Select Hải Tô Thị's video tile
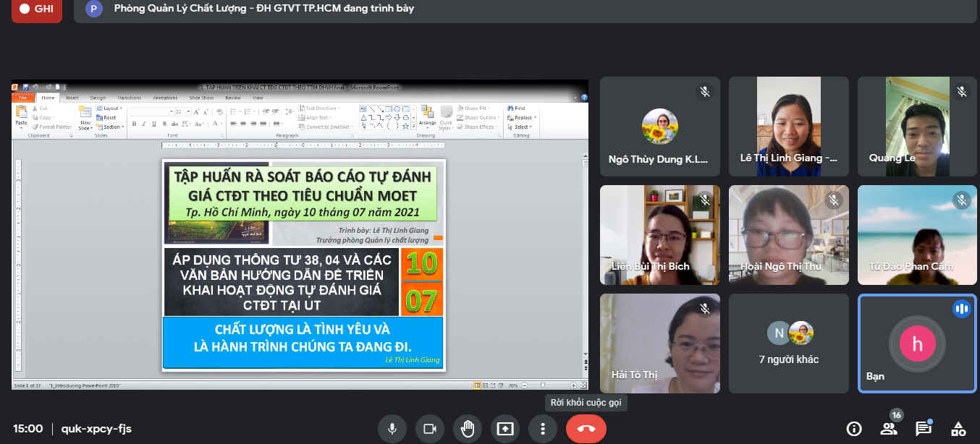980x444 pixels. coord(659,343)
